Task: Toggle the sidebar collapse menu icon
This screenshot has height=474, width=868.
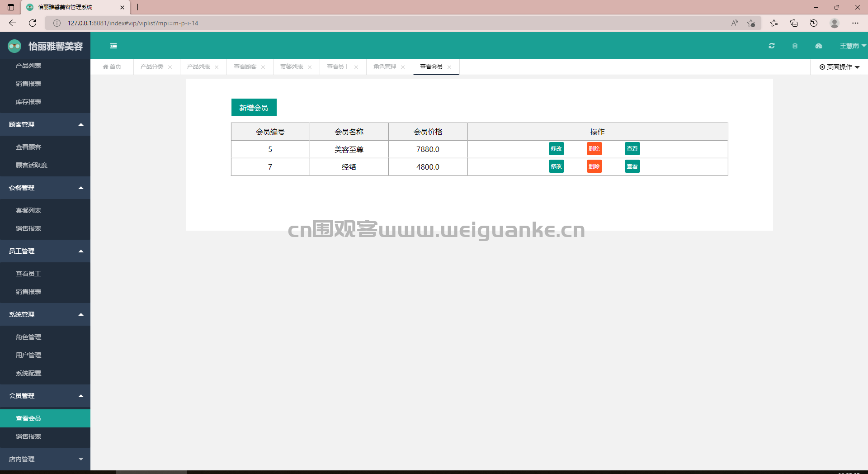Action: [x=113, y=46]
